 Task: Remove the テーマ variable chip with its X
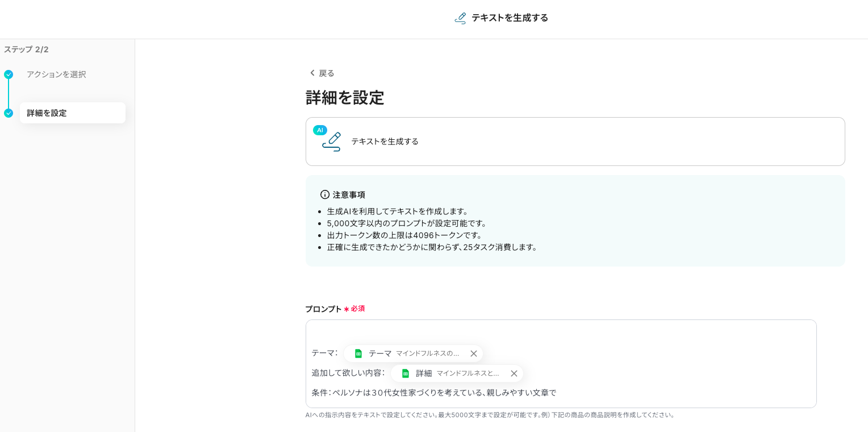click(x=474, y=354)
